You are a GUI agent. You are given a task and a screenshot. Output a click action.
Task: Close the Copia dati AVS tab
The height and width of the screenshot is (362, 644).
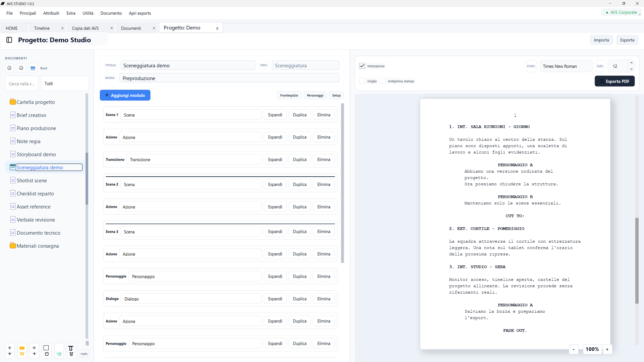pos(112,28)
